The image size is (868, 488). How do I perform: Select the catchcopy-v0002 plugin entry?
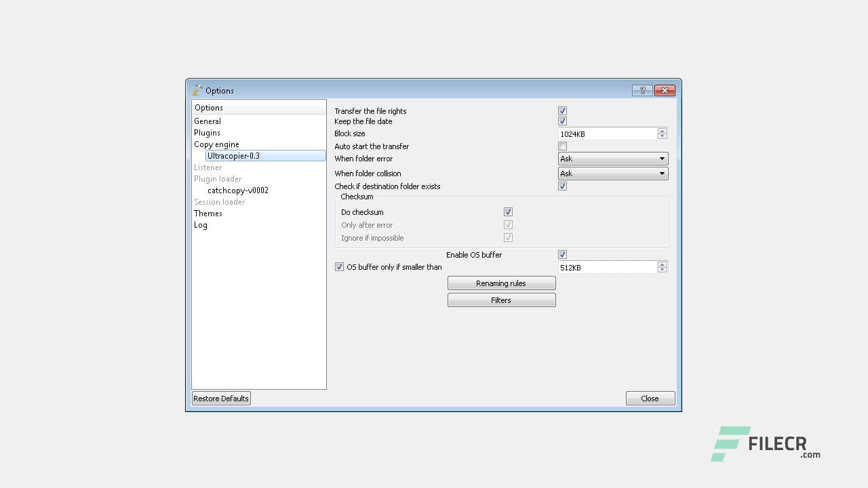click(x=237, y=190)
